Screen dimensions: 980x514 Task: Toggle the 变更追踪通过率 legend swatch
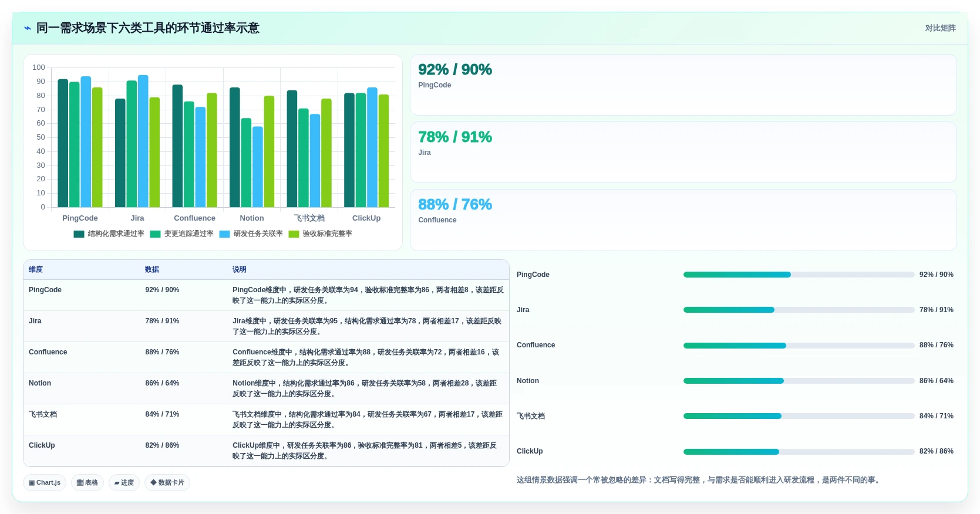coord(155,234)
